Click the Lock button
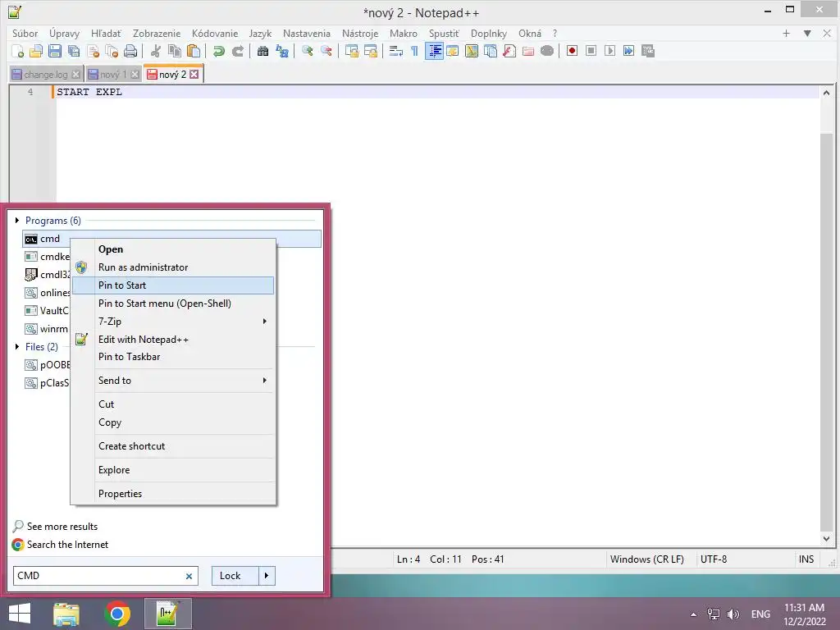 pyautogui.click(x=235, y=576)
